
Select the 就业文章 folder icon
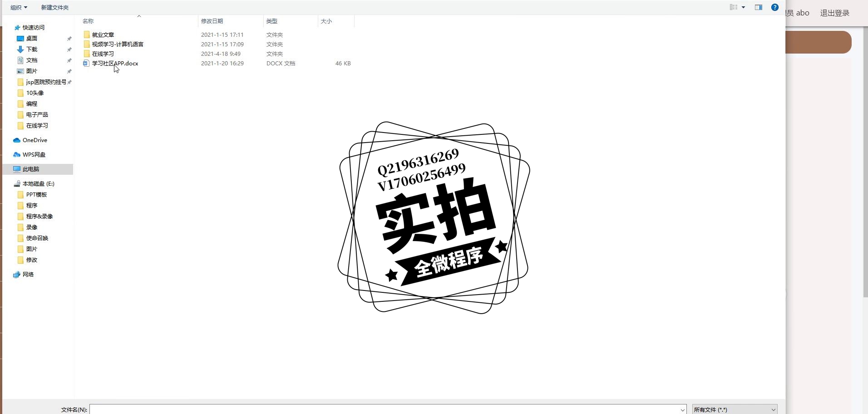click(x=87, y=34)
